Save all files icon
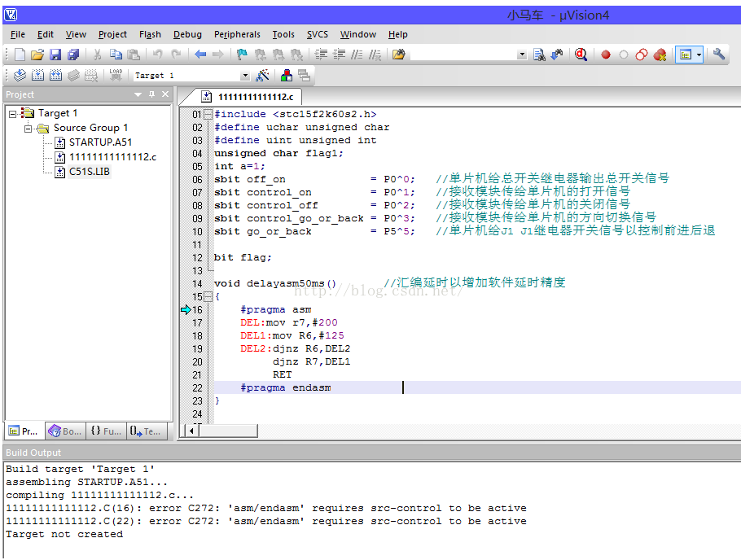The width and height of the screenshot is (741, 560). tap(73, 55)
